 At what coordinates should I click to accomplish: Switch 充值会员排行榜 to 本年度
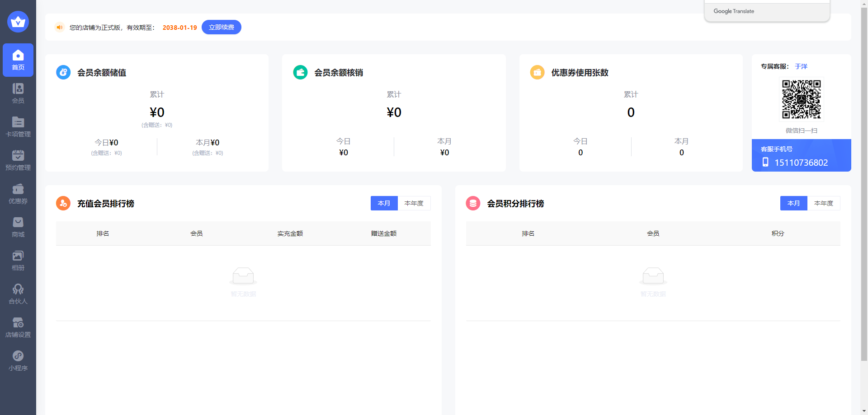click(x=414, y=203)
